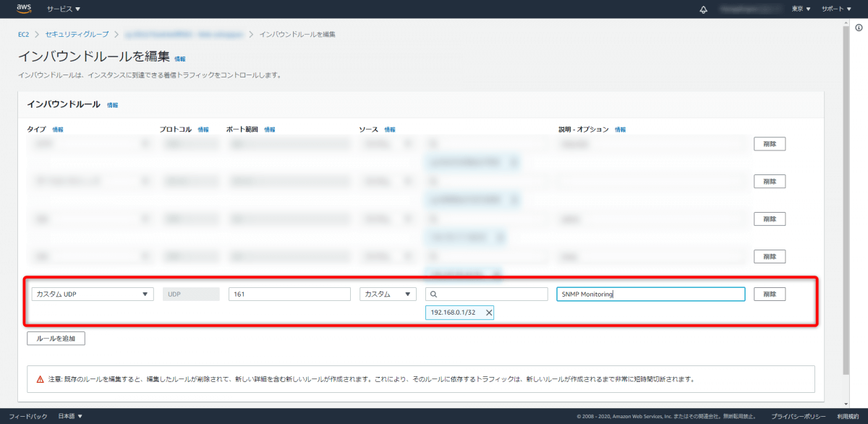Open 情報 link next to タイプ column

58,130
